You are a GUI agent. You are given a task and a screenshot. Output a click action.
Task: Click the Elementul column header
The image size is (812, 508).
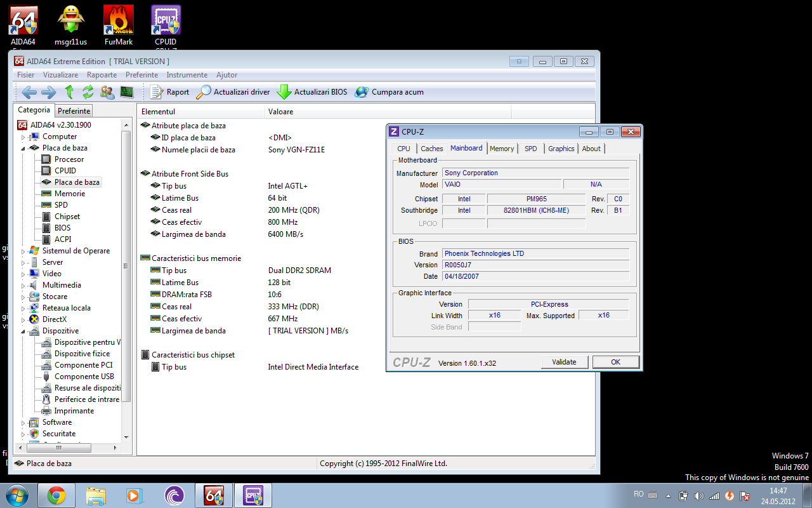tap(200, 112)
